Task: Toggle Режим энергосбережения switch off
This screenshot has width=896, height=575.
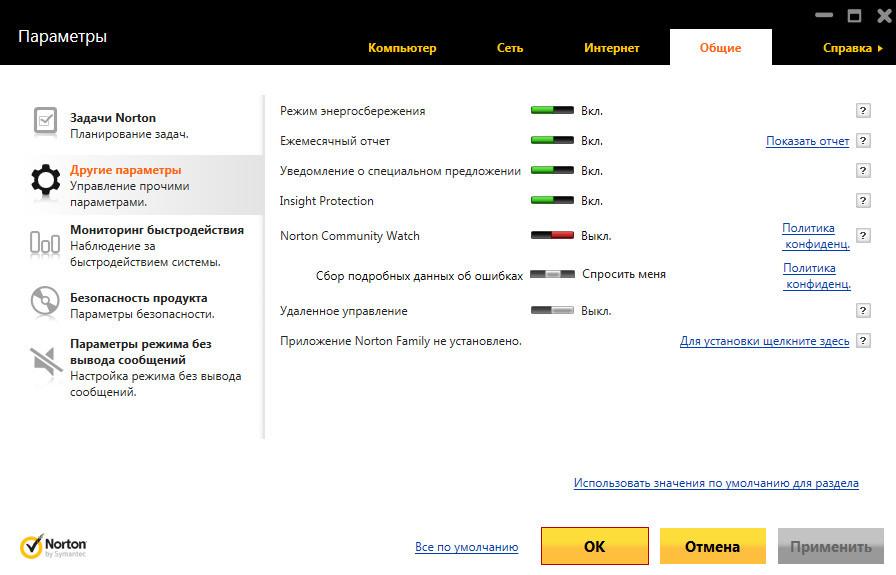Action: (552, 111)
